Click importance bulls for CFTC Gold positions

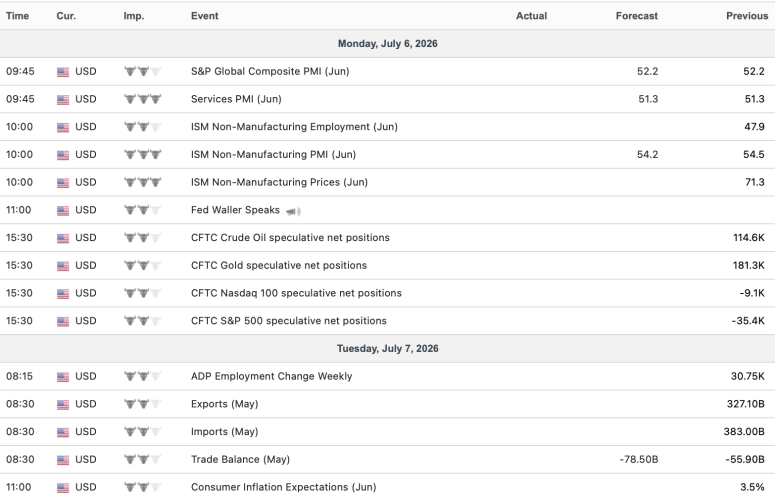pyautogui.click(x=142, y=265)
